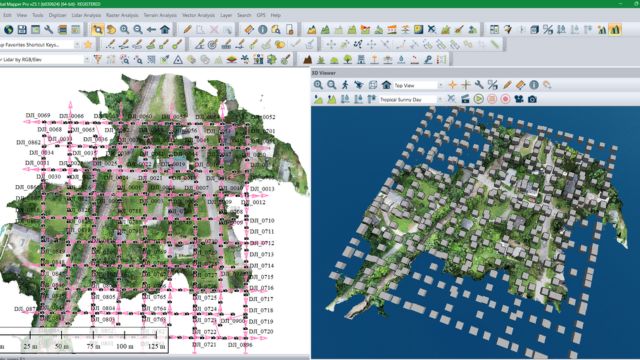This screenshot has width=640, height=360.
Task: Click the video camera icon in 3D Viewer
Action: coord(519,99)
